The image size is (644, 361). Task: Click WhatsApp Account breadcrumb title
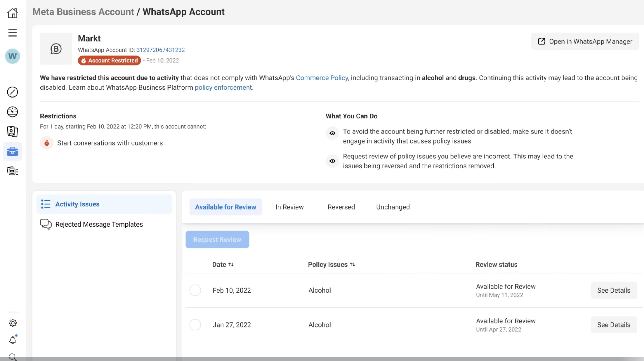(184, 12)
